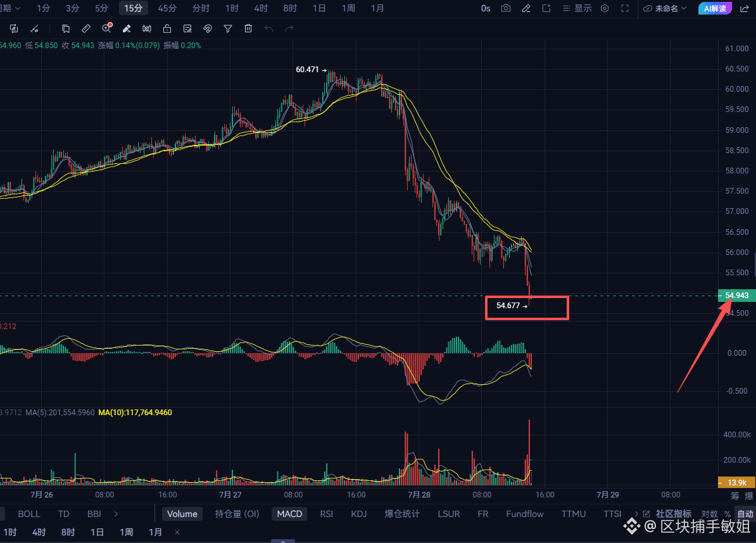Close the bottom timeframe row

pyautogui.click(x=177, y=532)
